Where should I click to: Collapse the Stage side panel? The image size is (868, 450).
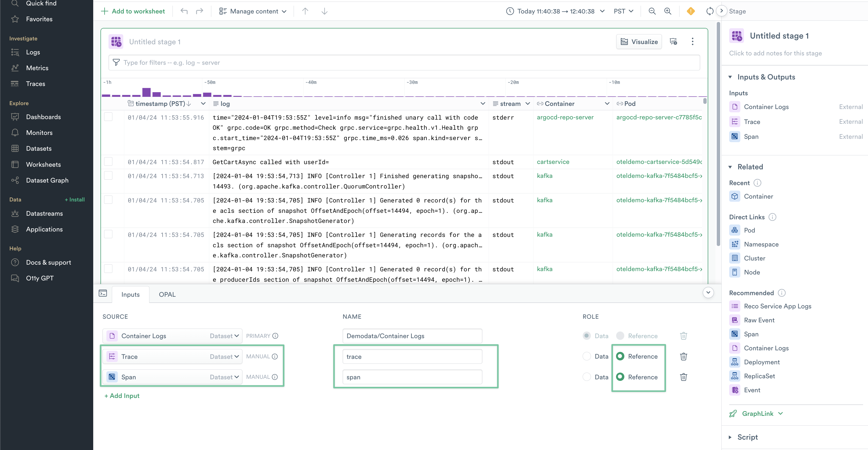[x=721, y=11]
